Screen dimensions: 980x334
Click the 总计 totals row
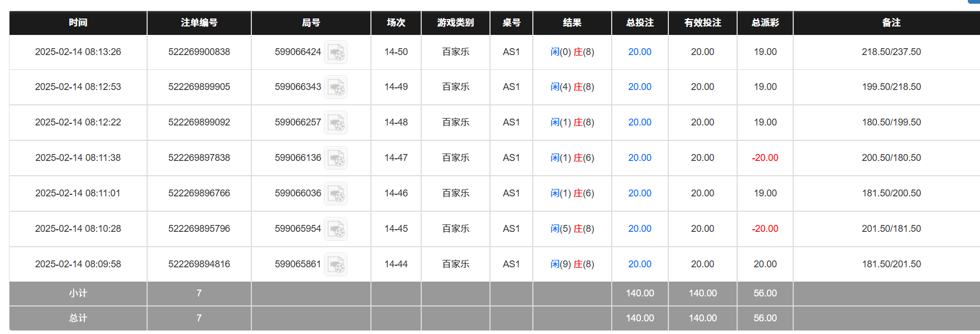point(77,318)
